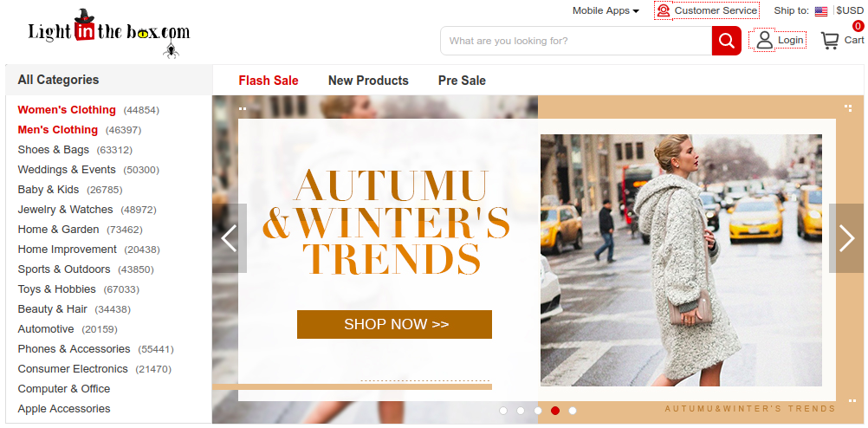Select the last carousel dot indicator
This screenshot has width=868, height=428.
click(x=573, y=411)
